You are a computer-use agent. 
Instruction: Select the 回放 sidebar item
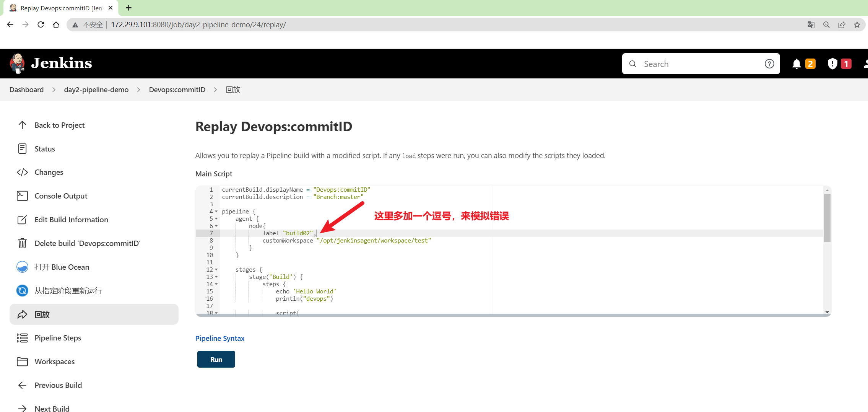coord(94,314)
